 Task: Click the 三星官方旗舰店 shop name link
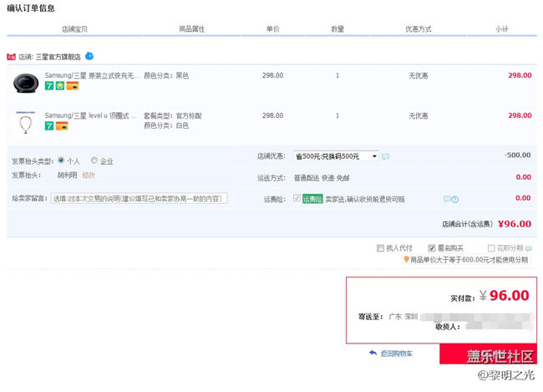pos(58,57)
